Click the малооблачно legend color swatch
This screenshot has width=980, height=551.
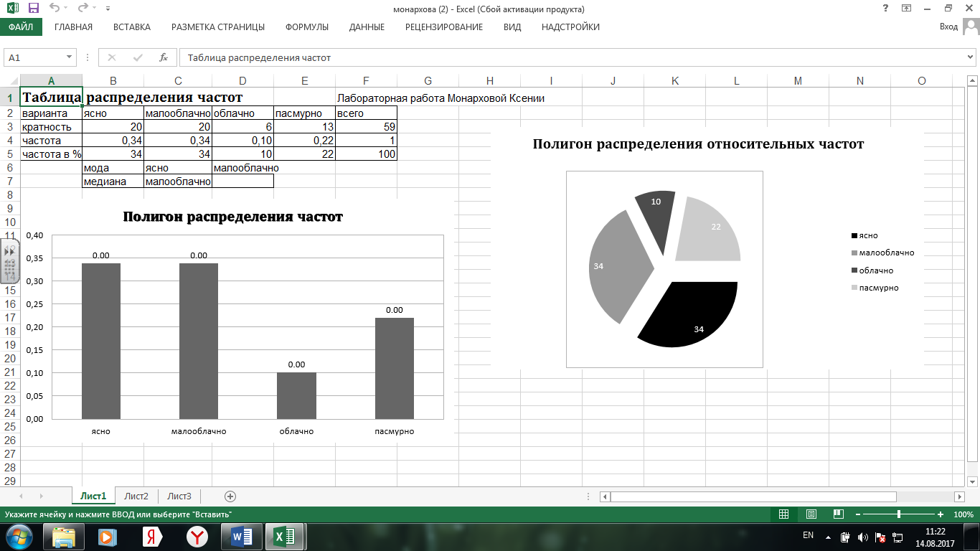click(x=853, y=253)
